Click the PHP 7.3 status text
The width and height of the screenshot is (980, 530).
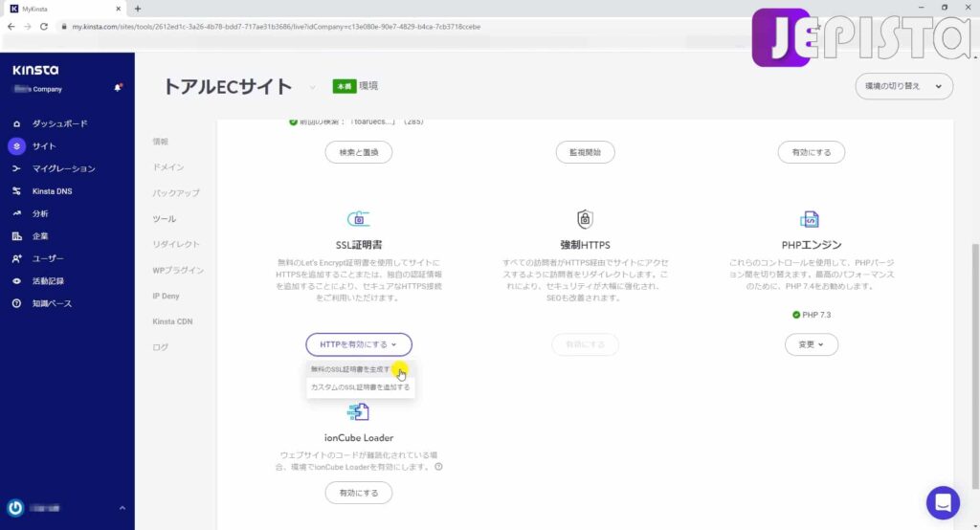coord(816,315)
